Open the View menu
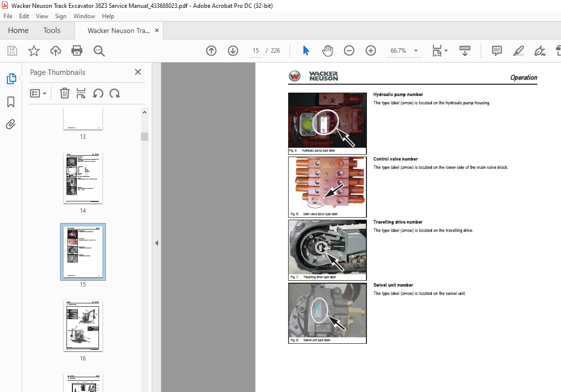561x392 pixels. click(x=42, y=16)
